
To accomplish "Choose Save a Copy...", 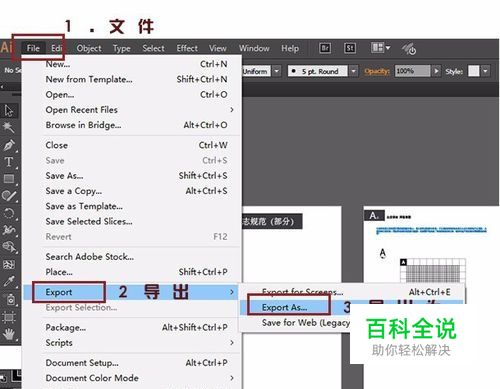I will coord(132,191).
